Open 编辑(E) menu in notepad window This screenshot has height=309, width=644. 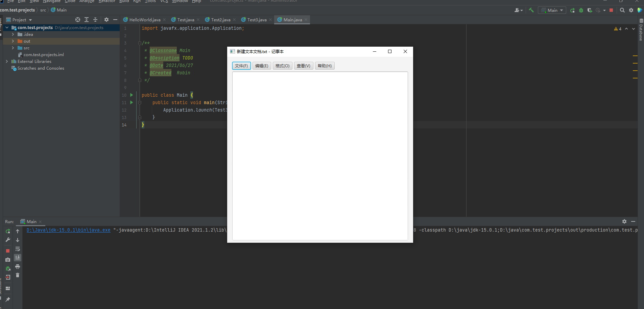pos(262,66)
